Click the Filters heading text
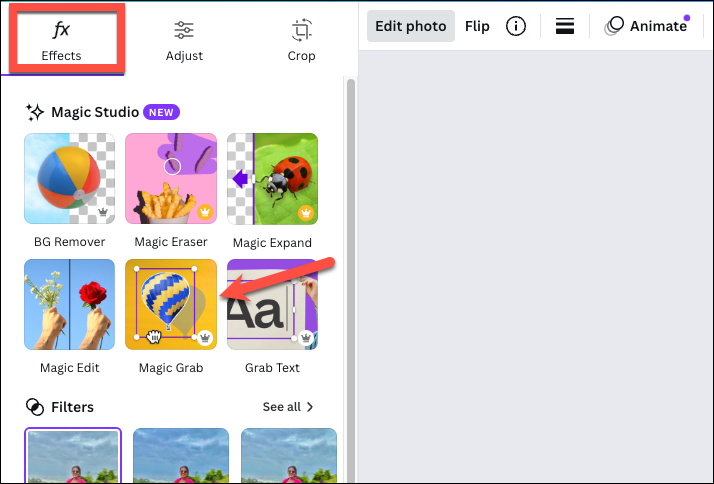The height and width of the screenshot is (484, 714). [x=72, y=407]
